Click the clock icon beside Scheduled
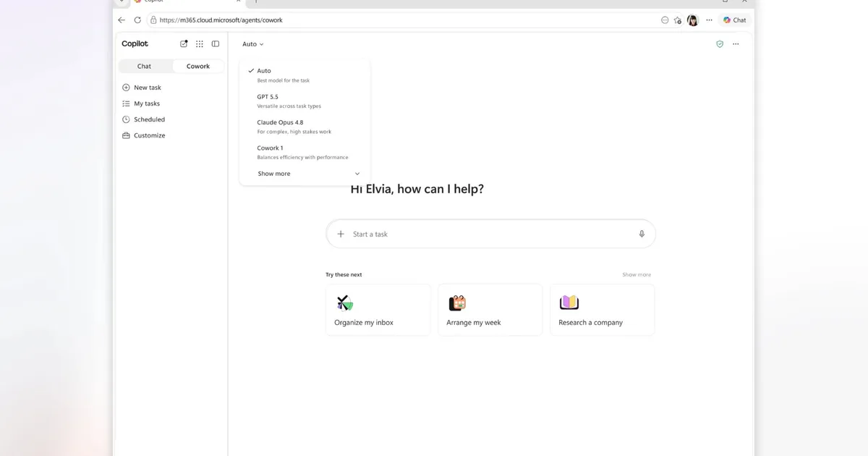The height and width of the screenshot is (456, 868). pos(126,119)
